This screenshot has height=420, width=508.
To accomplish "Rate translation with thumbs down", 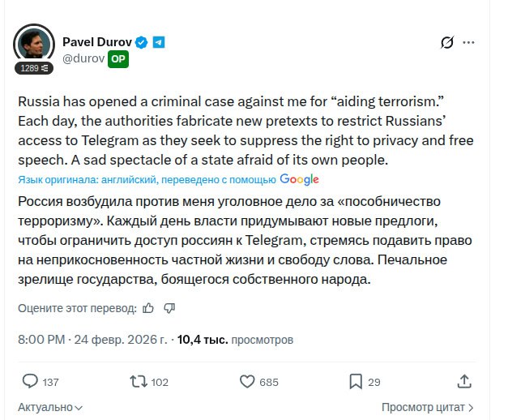I will click(x=169, y=308).
